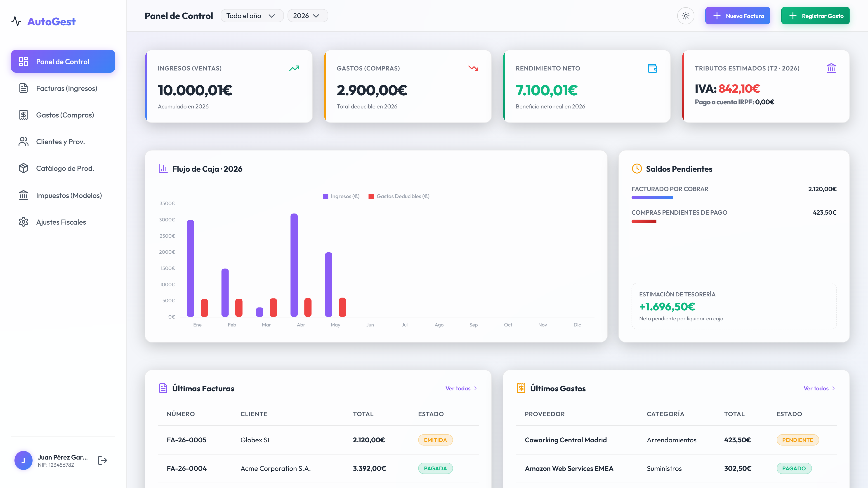Viewport: 868px width, 488px height.
Task: Click the receipt dollar icon for Gastos
Action: 23,115
